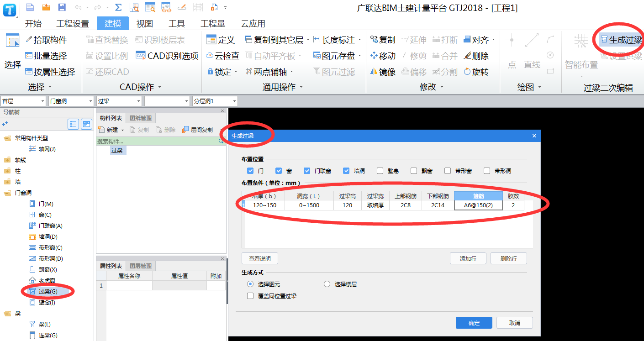This screenshot has height=341, width=644.
Task: Expand the 墙 folder in navigation tree
Action: coord(7,182)
